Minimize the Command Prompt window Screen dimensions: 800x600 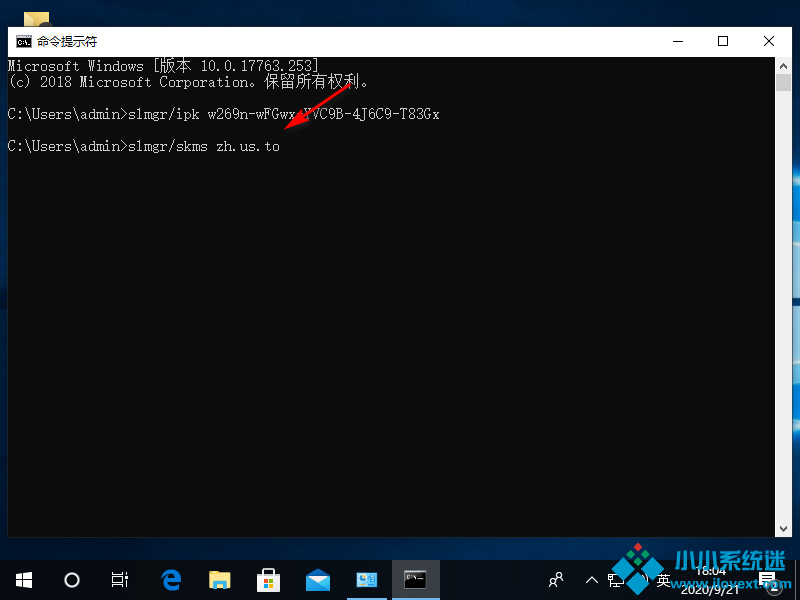coord(678,41)
